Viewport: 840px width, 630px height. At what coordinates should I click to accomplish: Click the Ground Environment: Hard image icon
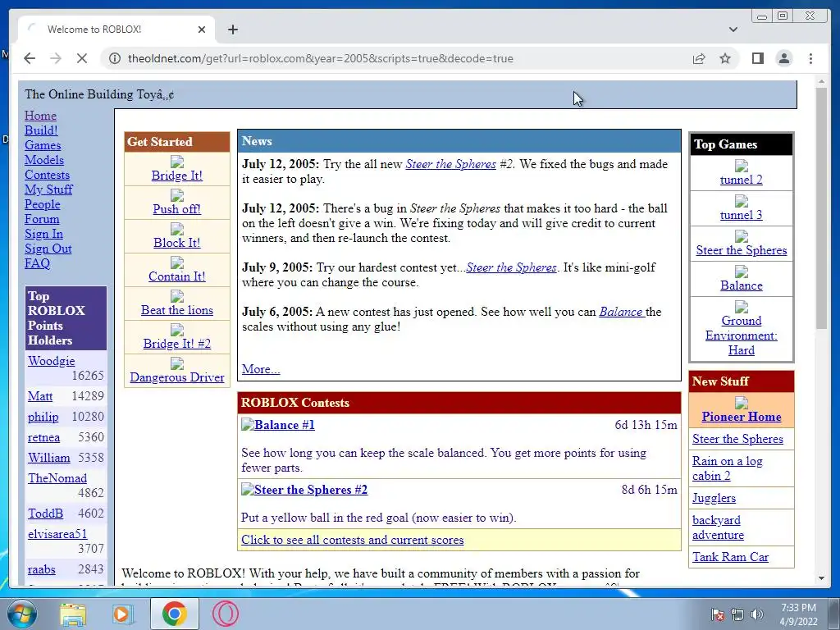(x=742, y=307)
